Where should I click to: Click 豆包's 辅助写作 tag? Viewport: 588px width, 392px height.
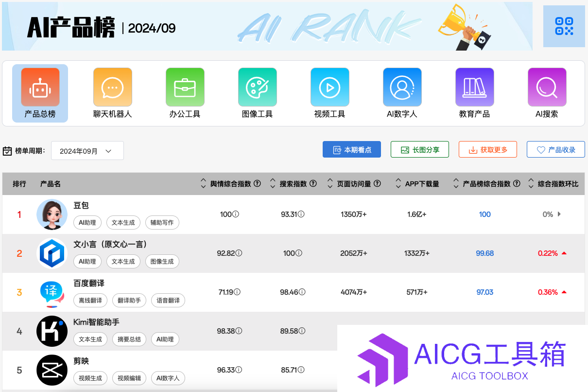pyautogui.click(x=162, y=223)
